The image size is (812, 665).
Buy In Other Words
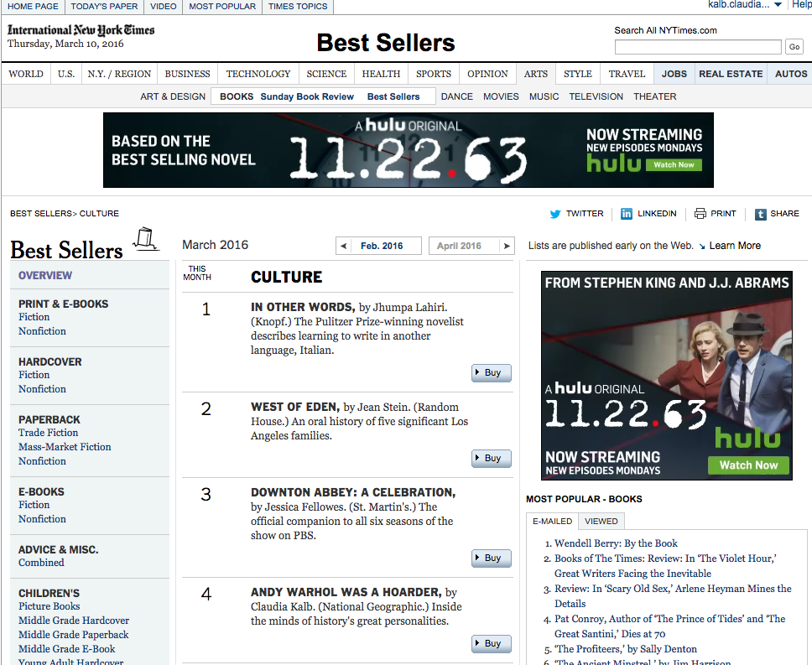pos(492,372)
